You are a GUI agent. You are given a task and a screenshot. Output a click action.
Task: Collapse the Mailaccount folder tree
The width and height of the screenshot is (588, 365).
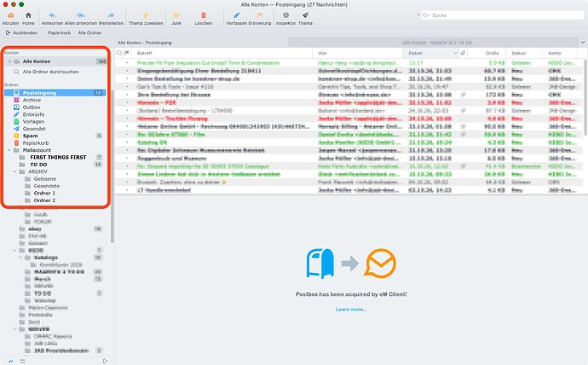pyautogui.click(x=9, y=150)
